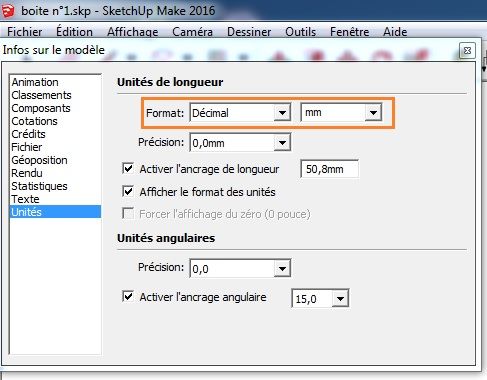Toggle Activer l'ancrage de longueur checkbox
487x380 pixels.
128,169
